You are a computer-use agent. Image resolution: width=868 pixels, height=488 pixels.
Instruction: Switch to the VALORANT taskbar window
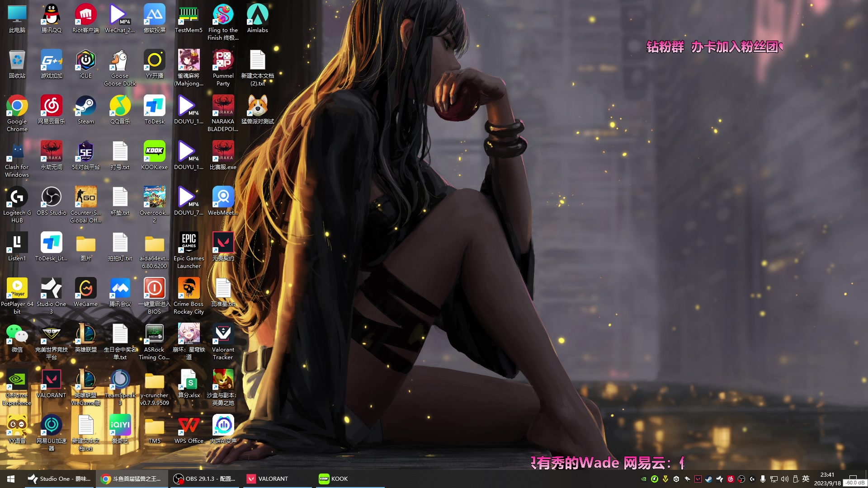click(278, 479)
